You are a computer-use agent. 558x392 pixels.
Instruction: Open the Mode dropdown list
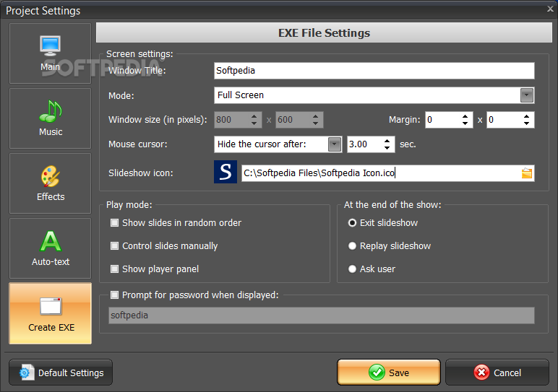(x=527, y=95)
